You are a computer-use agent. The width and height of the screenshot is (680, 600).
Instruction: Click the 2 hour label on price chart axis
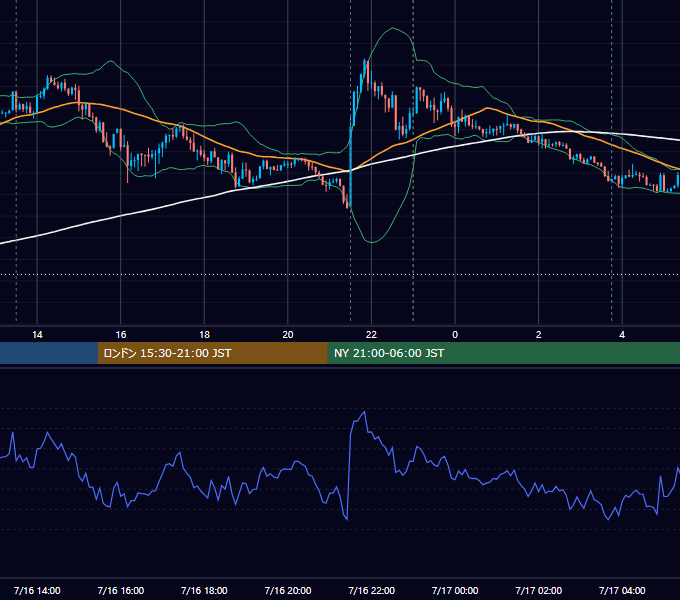click(538, 335)
